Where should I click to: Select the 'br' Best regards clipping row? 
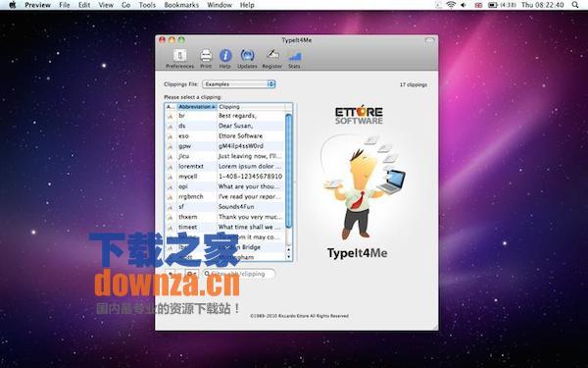(x=225, y=116)
